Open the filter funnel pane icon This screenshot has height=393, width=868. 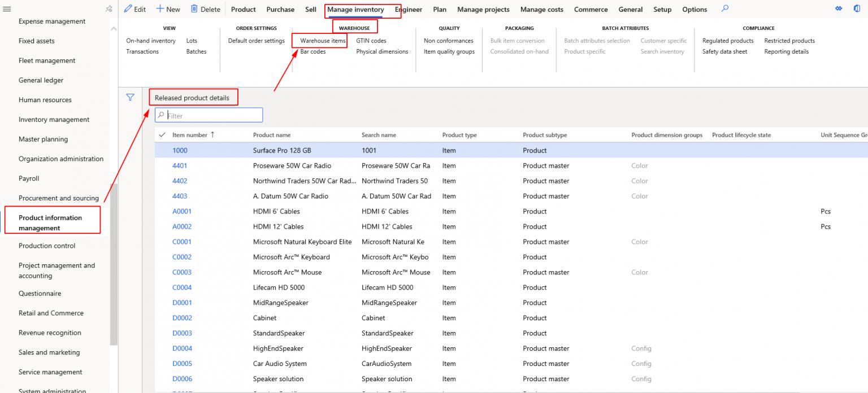[x=130, y=97]
